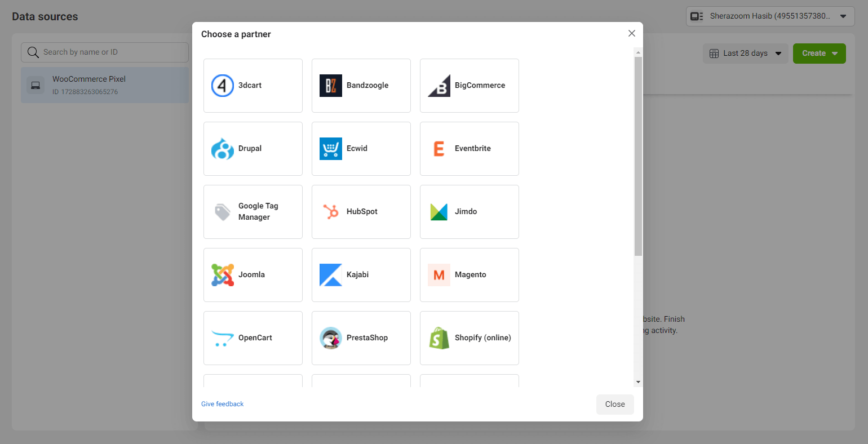
Task: Click the business account icon at top right
Action: (697, 16)
